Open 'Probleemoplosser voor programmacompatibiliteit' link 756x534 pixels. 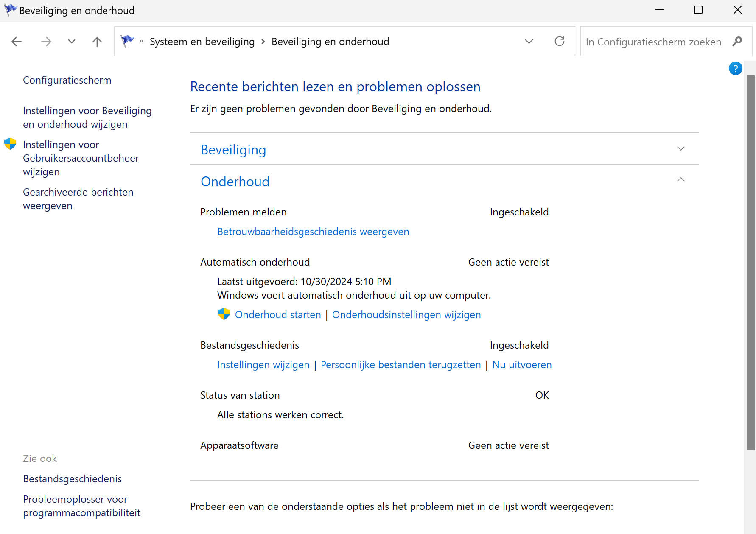coord(81,506)
